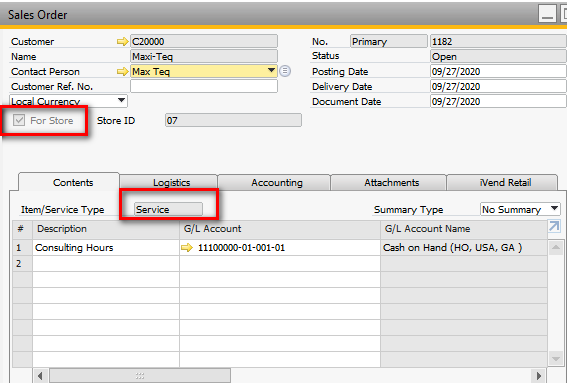The height and width of the screenshot is (383, 567).
Task: Click the Customer code field C20000
Action: tap(204, 41)
